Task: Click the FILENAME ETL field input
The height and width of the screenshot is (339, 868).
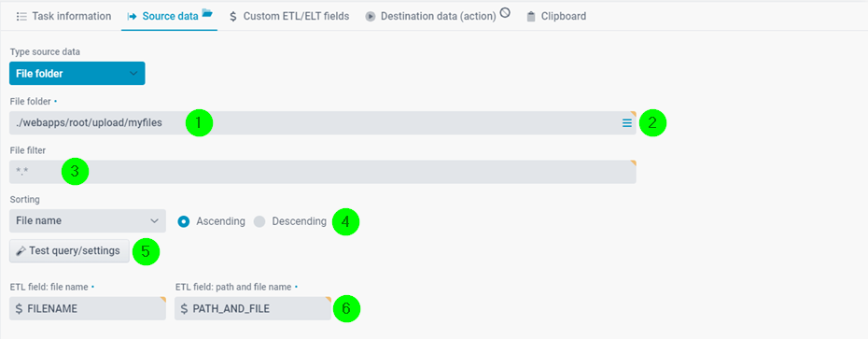Action: (x=88, y=308)
